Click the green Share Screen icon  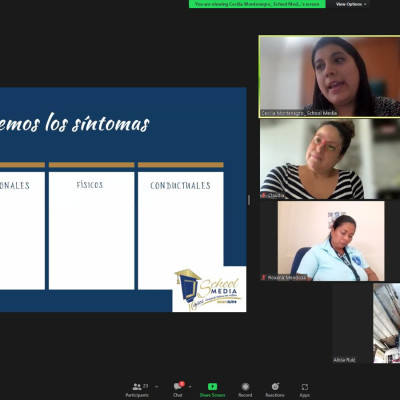[x=212, y=387]
